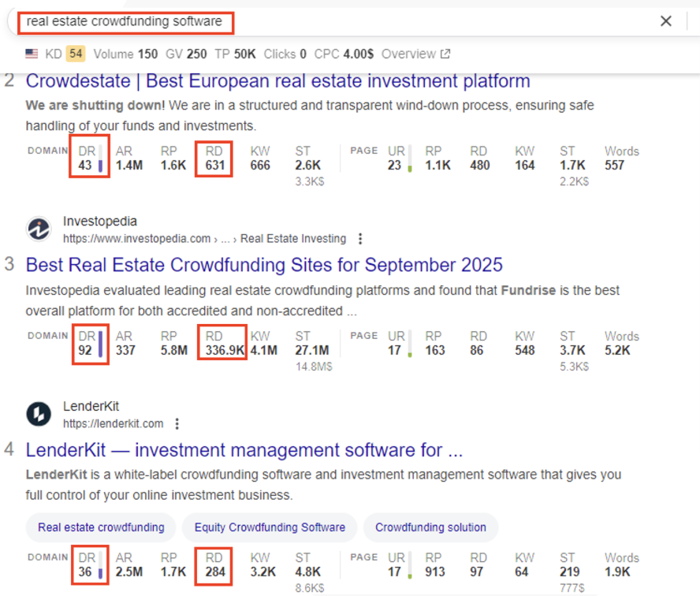Click the US flag country icon
Viewport: 700px width, 596px height.
tap(32, 54)
